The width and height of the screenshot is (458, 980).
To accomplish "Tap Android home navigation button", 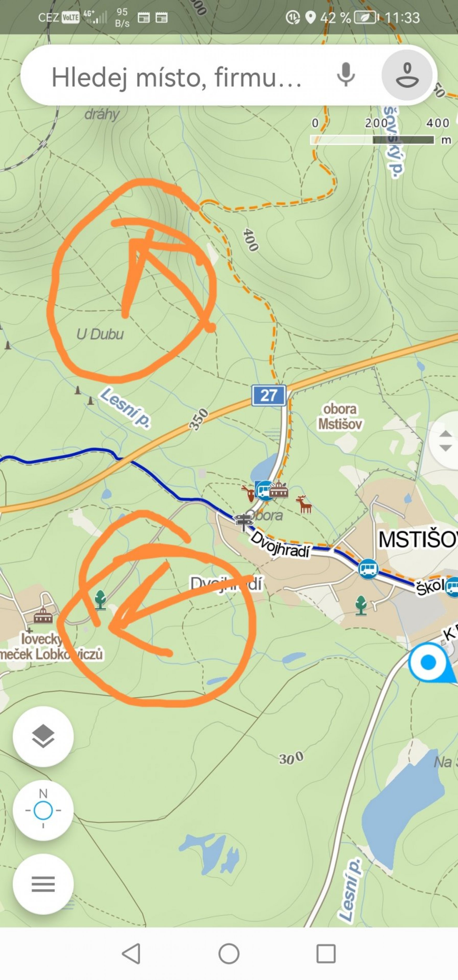I will point(229,953).
